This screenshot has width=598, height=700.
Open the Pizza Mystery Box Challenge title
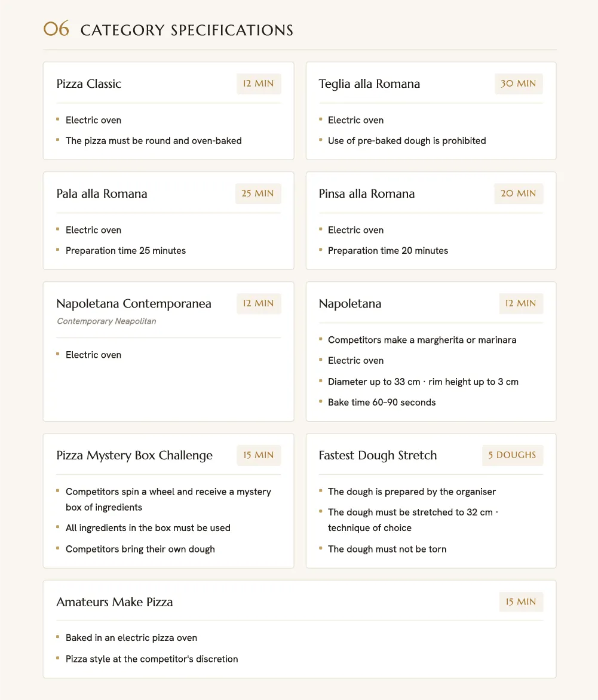(134, 455)
